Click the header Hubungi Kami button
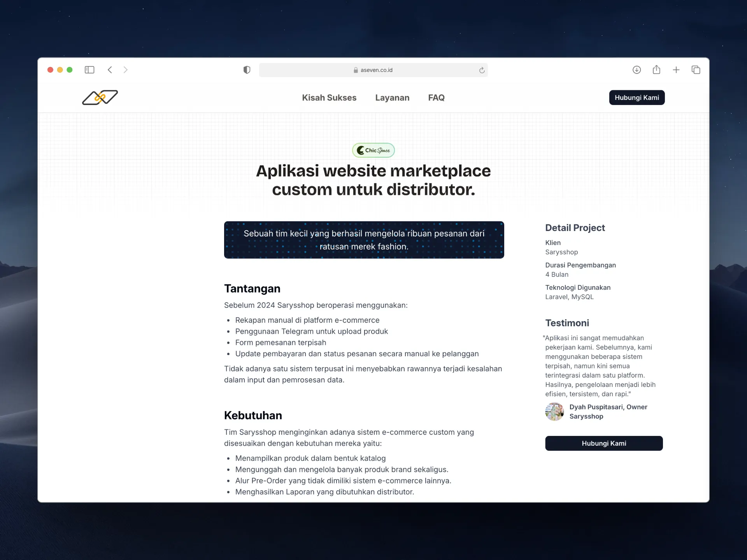The height and width of the screenshot is (560, 747). (x=637, y=98)
